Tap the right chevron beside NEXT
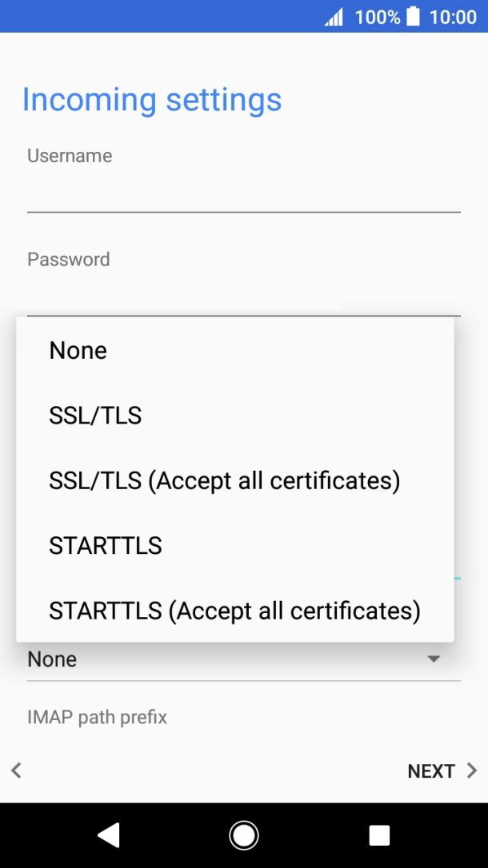Image resolution: width=488 pixels, height=868 pixels. (x=472, y=770)
